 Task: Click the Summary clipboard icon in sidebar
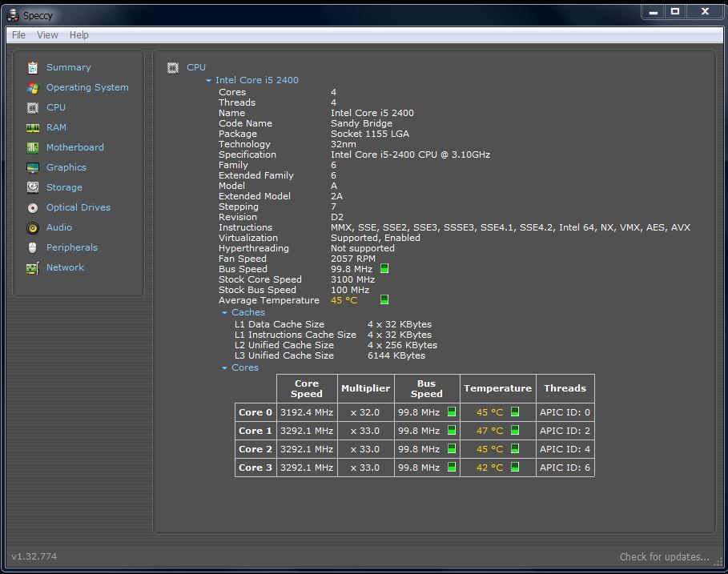coord(33,68)
